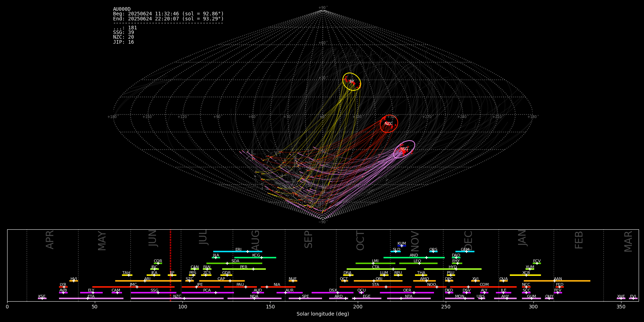Image resolution: width=644 pixels, height=322 pixels.
Task: Click the HYD shower label in timeline
Action: (x=453, y=267)
